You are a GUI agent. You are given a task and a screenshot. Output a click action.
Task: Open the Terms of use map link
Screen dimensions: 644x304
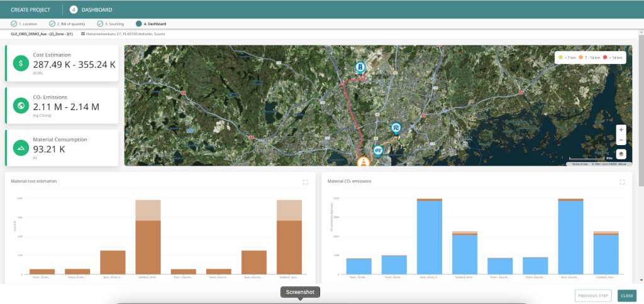point(579,164)
